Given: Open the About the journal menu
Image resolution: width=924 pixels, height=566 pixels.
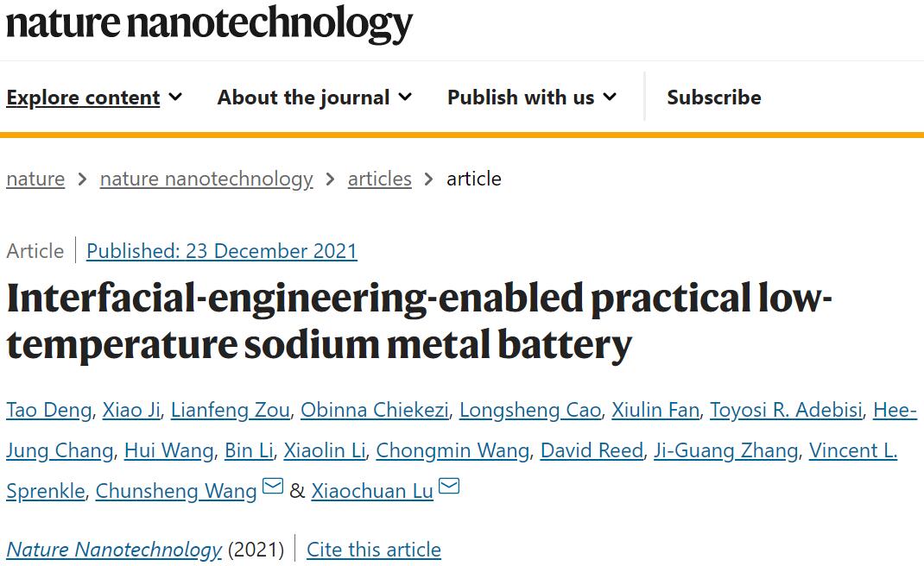Looking at the screenshot, I should tap(314, 97).
